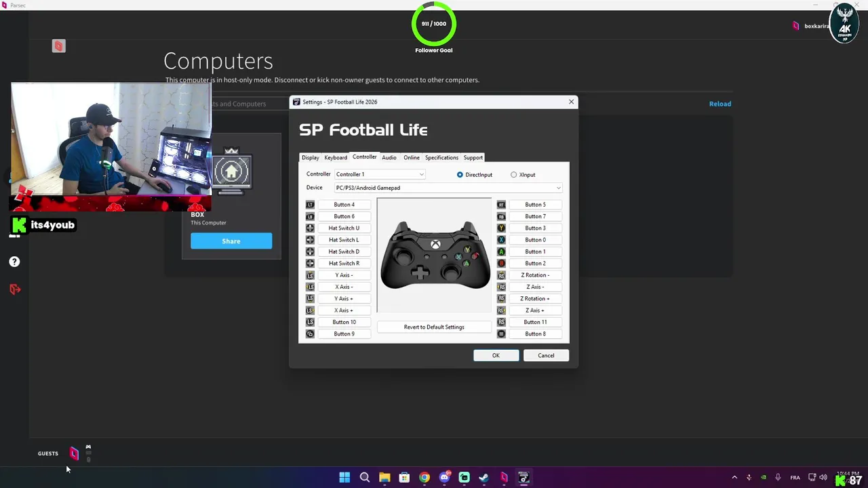Click the FRA language indicator in taskbar
Screen dimensions: 868x488
tap(795, 478)
